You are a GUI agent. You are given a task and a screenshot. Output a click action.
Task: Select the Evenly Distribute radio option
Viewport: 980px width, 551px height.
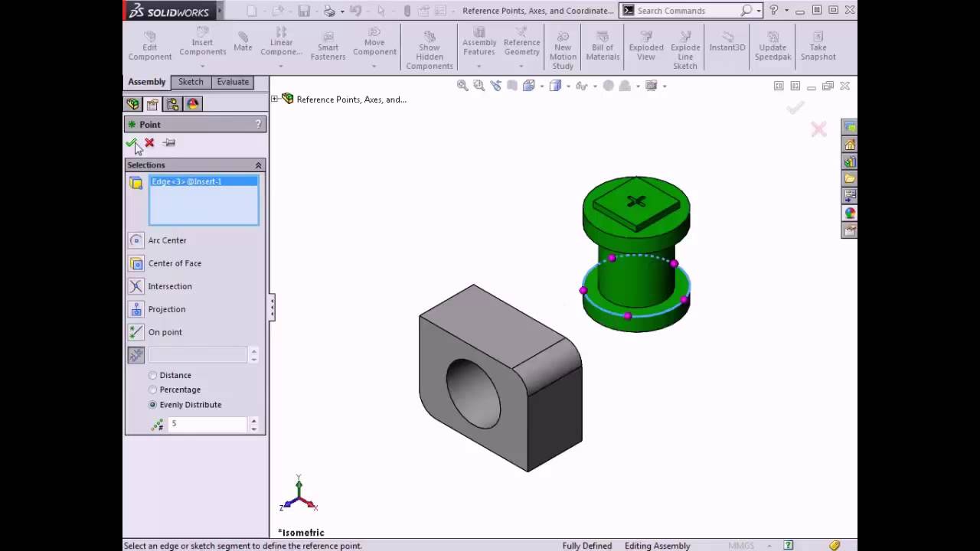[153, 405]
